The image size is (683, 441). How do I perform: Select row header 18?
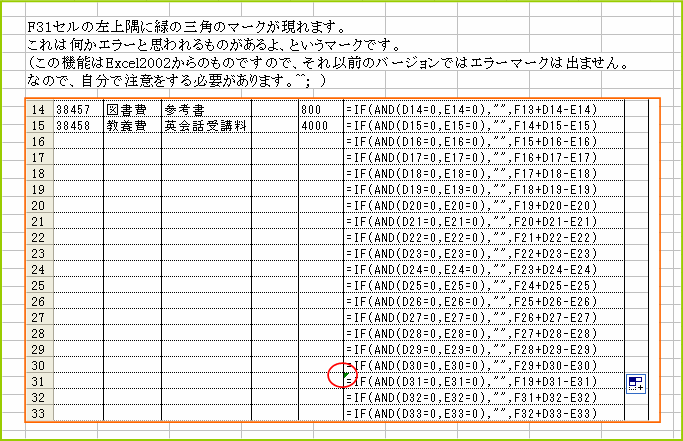39,173
